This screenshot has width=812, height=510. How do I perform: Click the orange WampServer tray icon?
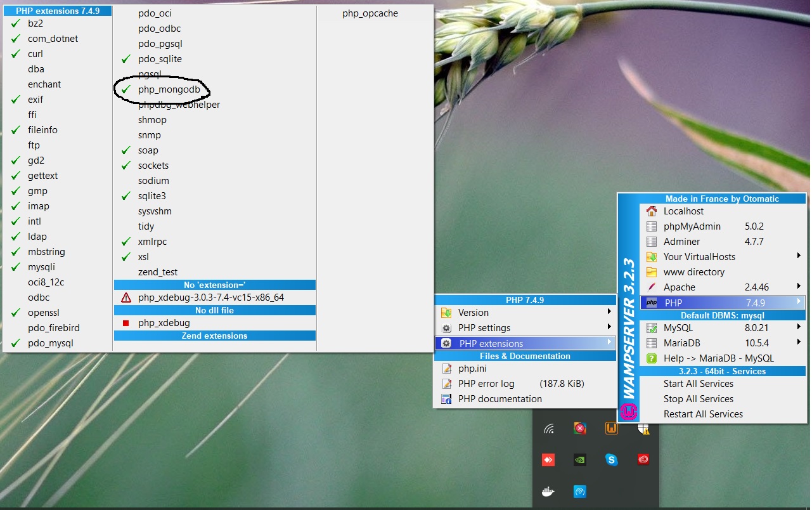point(612,429)
